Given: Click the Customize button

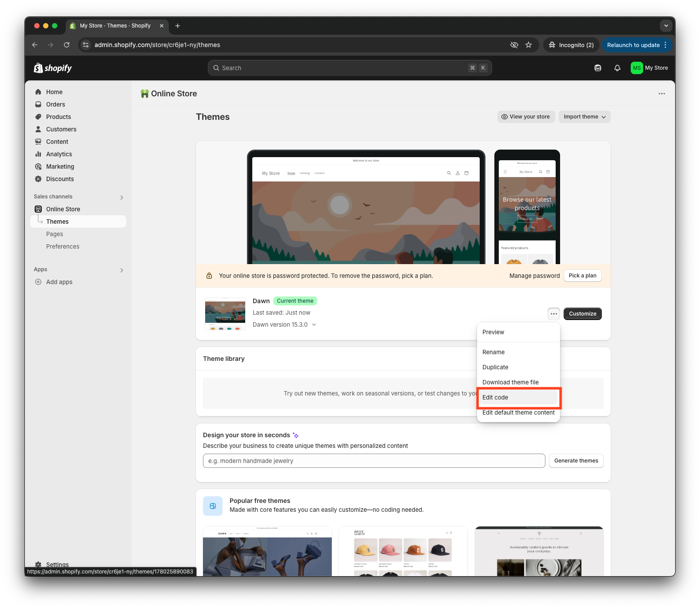Looking at the screenshot, I should tap(582, 314).
